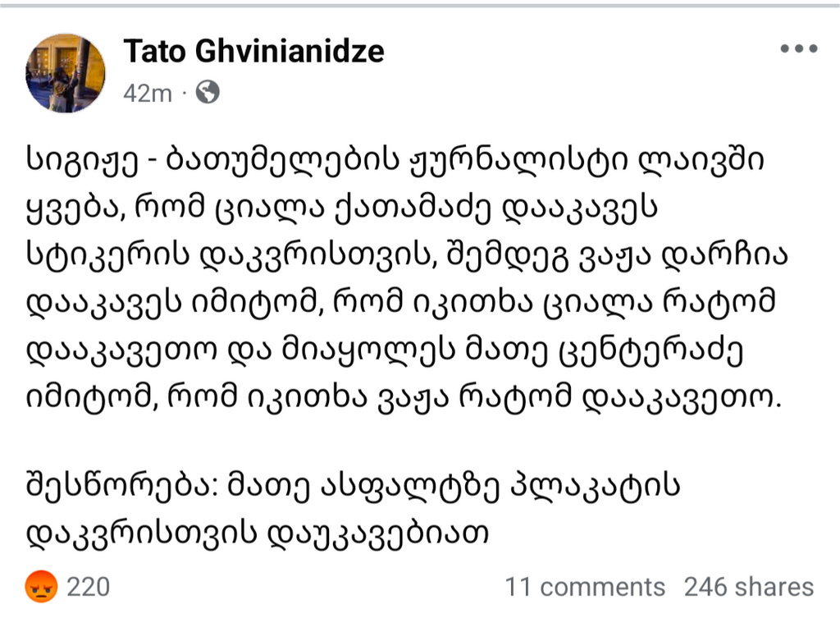Image resolution: width=840 pixels, height=632 pixels.
Task: Click the word ჟურნალისტი in the first line
Action: 519,160
